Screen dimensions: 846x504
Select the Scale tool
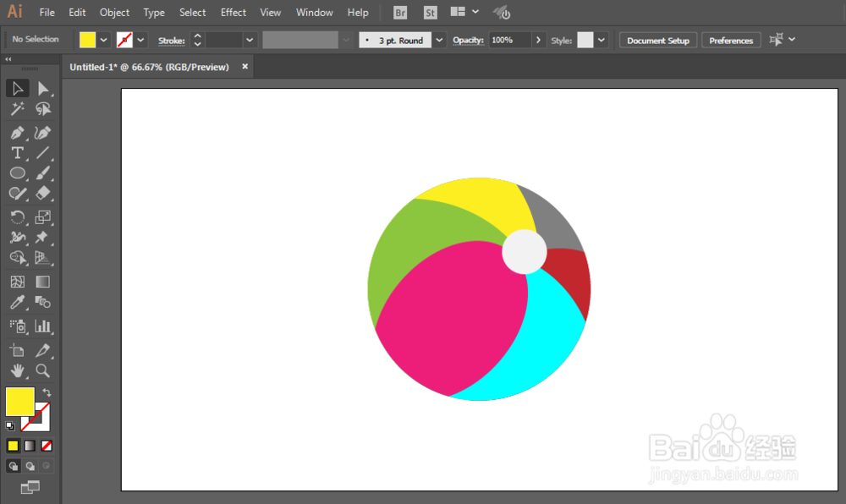coord(42,217)
